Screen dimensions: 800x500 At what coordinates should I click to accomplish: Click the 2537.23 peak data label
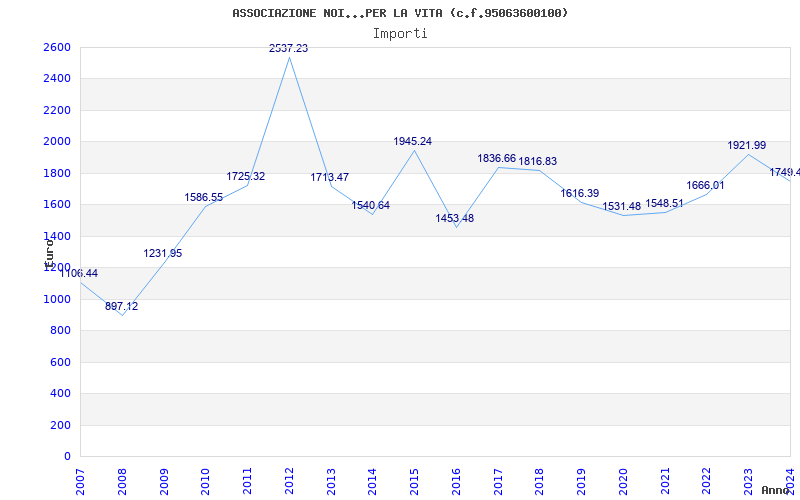pos(288,48)
